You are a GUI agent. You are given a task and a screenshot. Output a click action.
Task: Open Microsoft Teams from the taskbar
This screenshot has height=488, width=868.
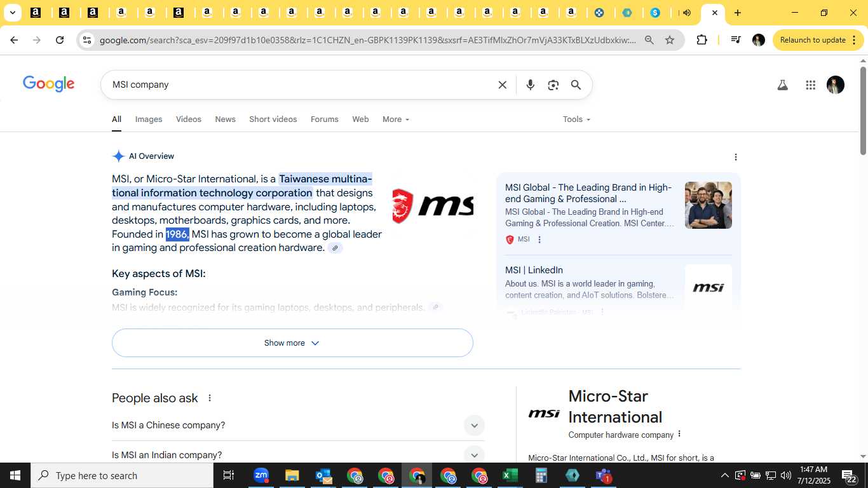tap(603, 475)
